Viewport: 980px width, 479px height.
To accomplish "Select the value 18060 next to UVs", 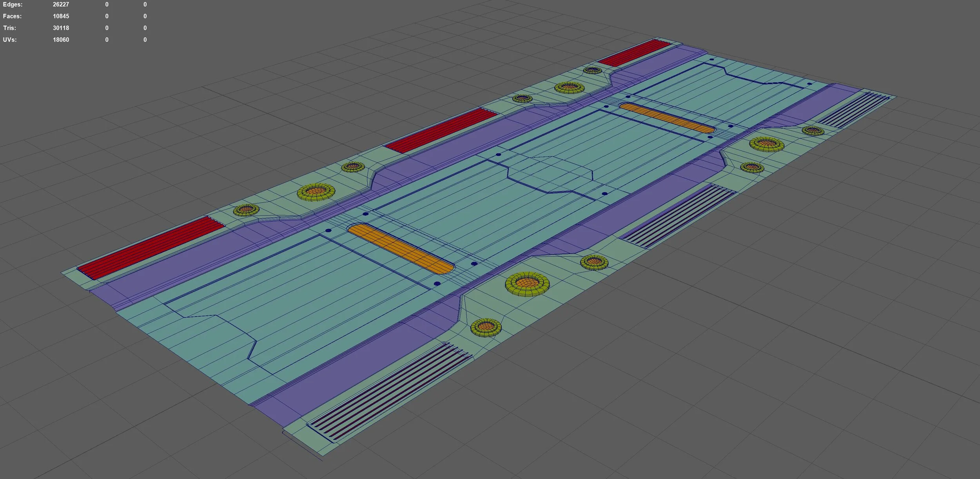I will click(x=61, y=40).
